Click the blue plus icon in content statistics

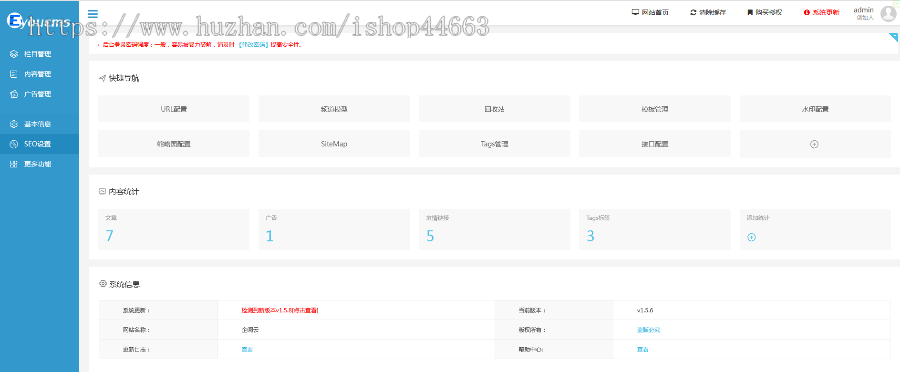pyautogui.click(x=751, y=237)
